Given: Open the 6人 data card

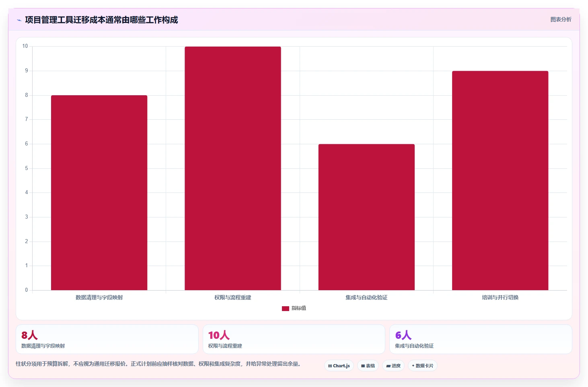Looking at the screenshot, I should [x=481, y=339].
